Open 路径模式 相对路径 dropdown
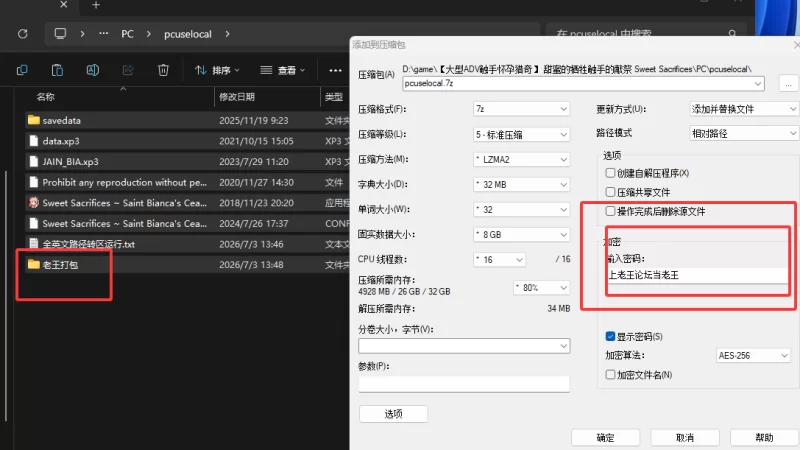 tap(744, 134)
